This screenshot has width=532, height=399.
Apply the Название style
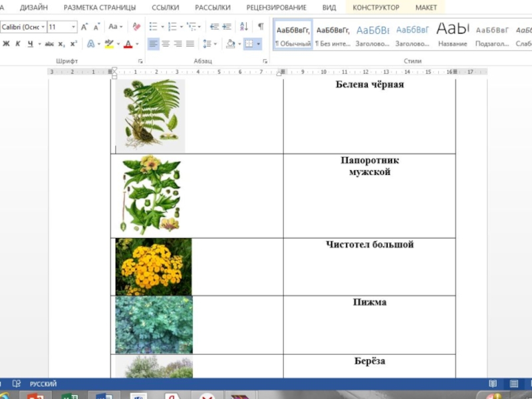452,35
